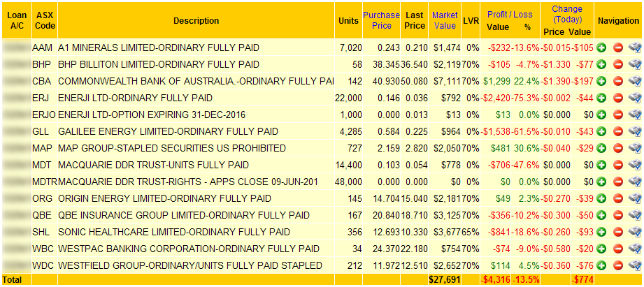Select the CBA ASX code cell

[x=41, y=82]
